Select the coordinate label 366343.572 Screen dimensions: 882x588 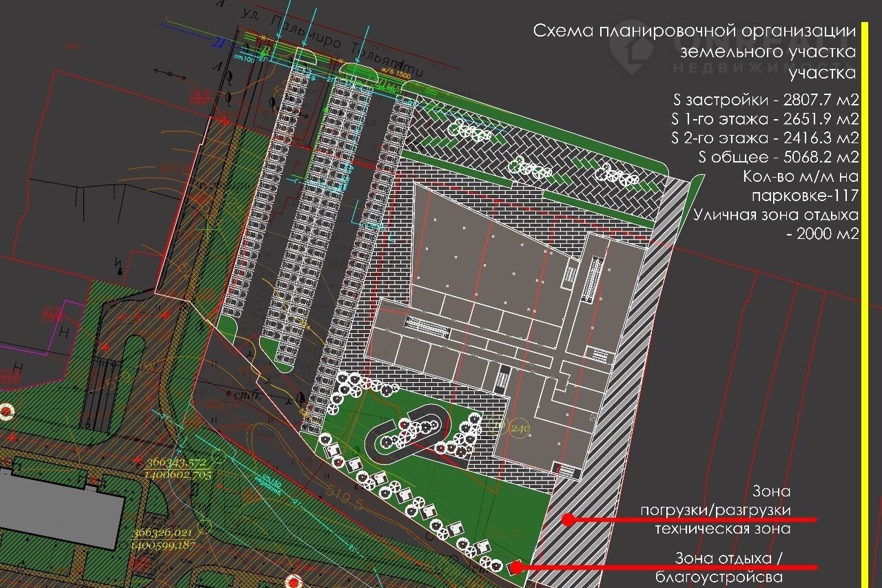click(178, 462)
